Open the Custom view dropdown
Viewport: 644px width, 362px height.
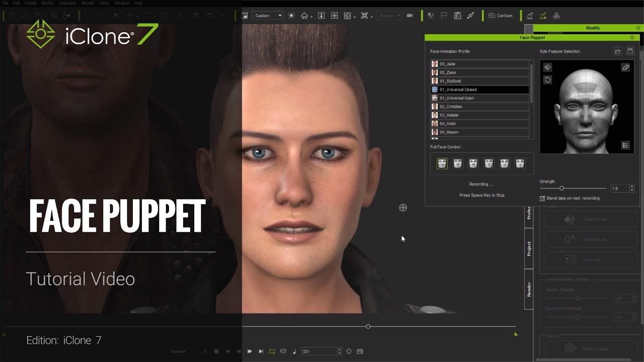tap(268, 16)
